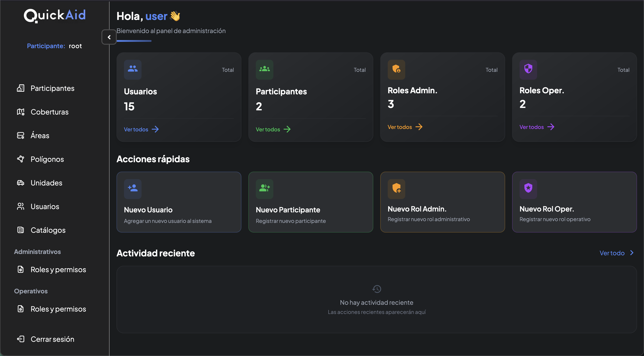
Task: Open Coberturas via its map icon
Action: [x=21, y=112]
